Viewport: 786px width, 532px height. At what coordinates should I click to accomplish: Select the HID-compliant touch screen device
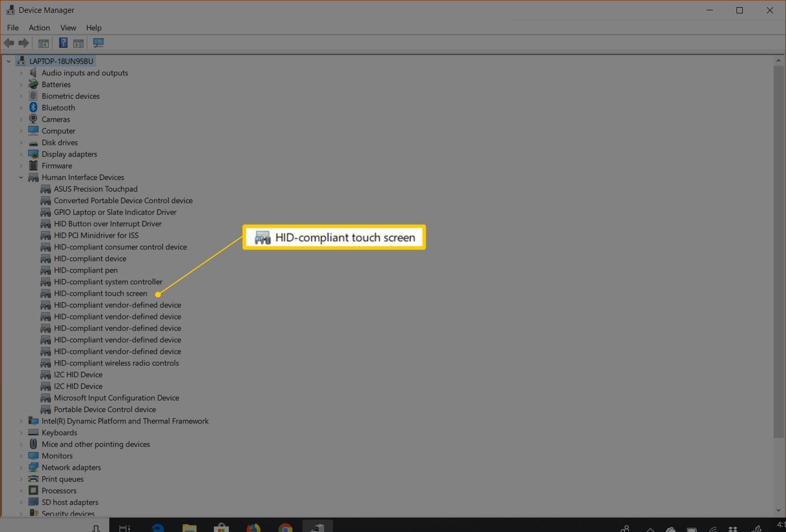coord(101,293)
